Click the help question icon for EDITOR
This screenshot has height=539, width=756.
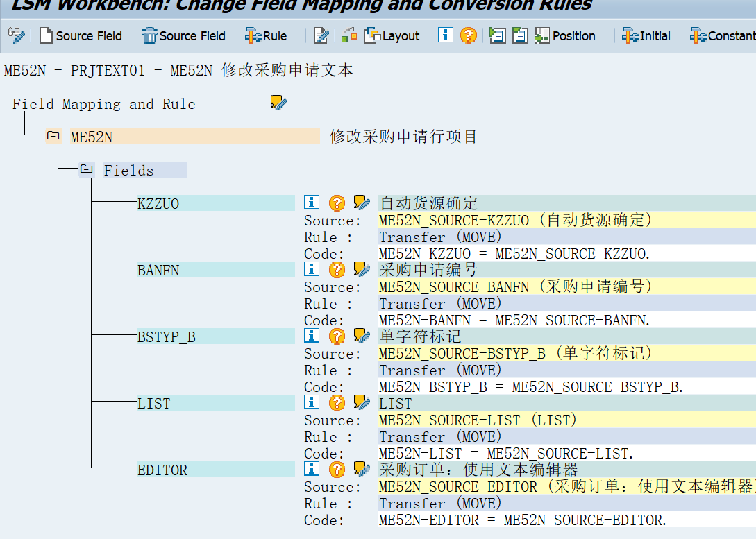[337, 469]
